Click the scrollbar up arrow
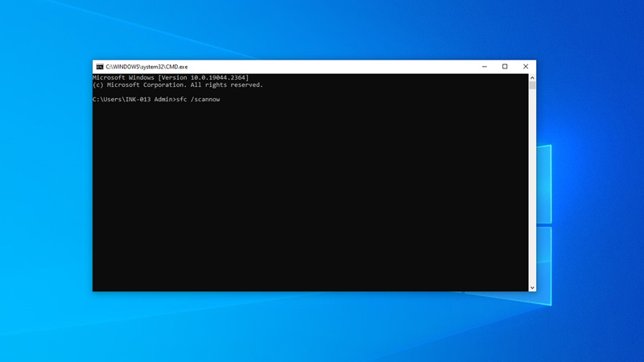The width and height of the screenshot is (644, 362). pyautogui.click(x=532, y=77)
